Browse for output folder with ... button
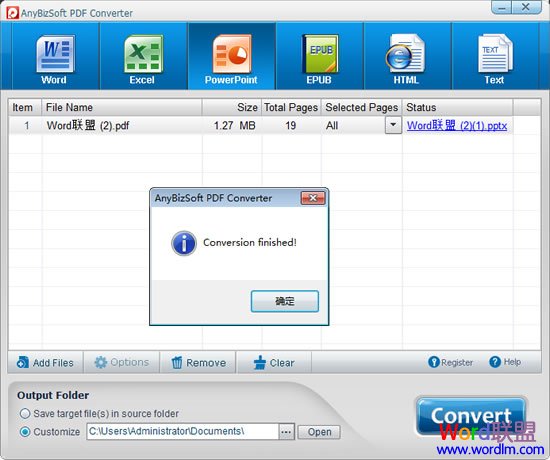The image size is (550, 460). [286, 432]
